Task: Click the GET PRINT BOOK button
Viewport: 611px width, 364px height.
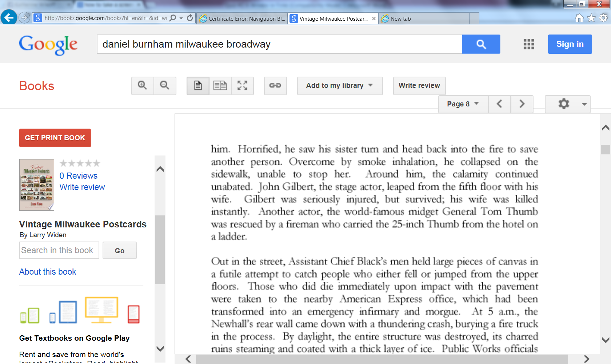Action: click(x=55, y=138)
